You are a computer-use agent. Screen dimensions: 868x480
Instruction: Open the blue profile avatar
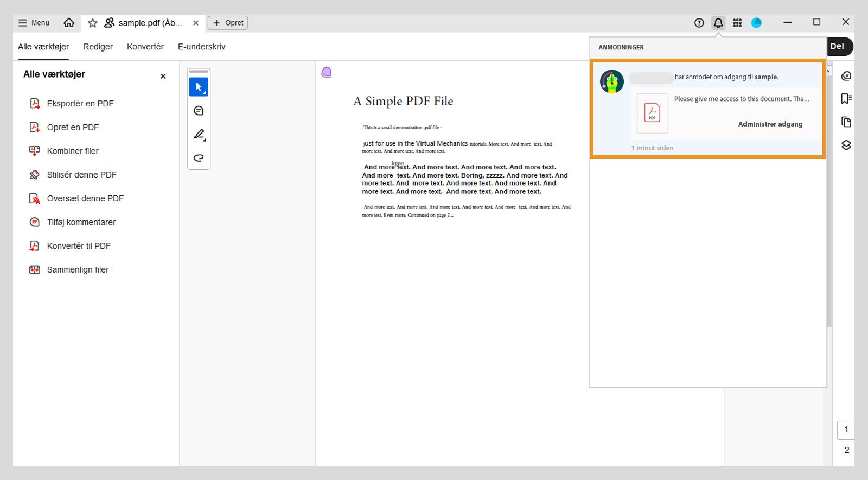pos(756,23)
